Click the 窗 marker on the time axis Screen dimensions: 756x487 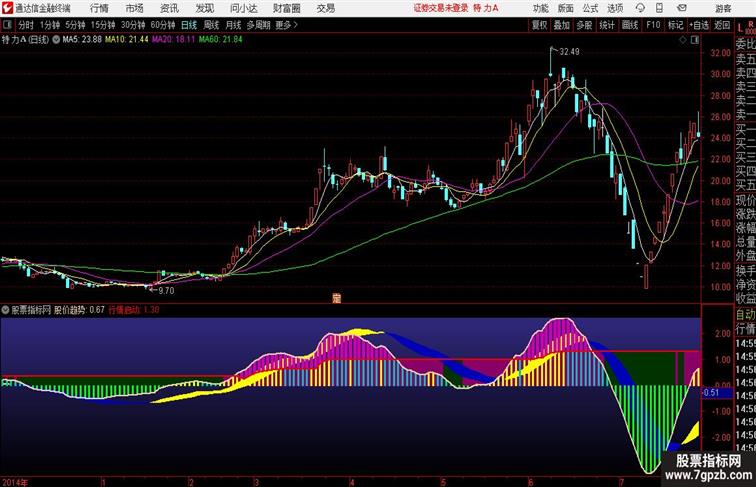tap(337, 298)
